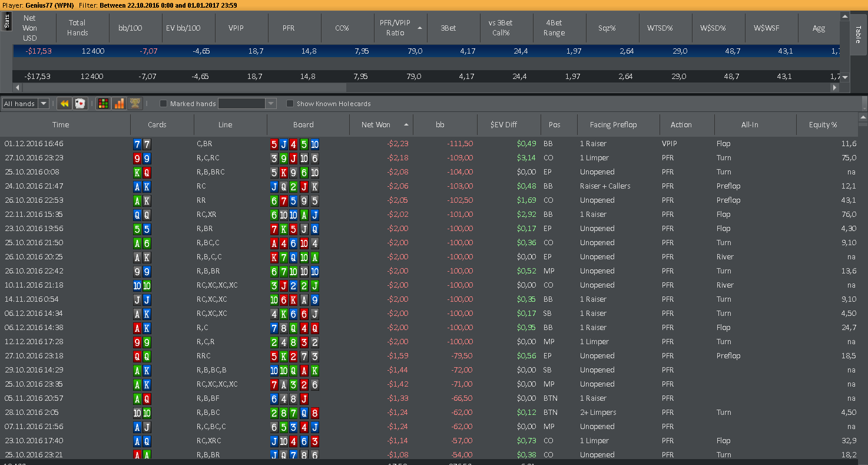
Task: Sort hands by Board column header
Action: pos(303,125)
